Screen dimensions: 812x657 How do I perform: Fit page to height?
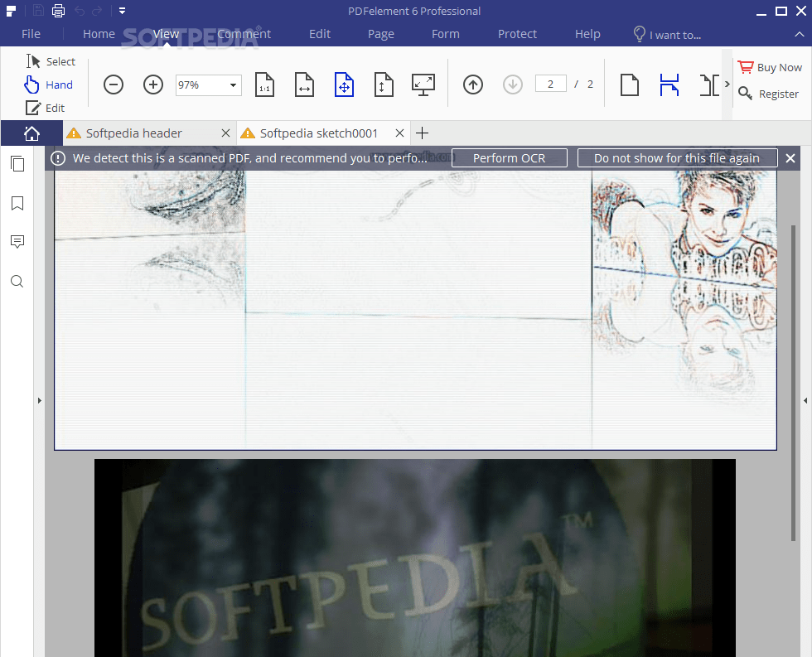pos(384,85)
